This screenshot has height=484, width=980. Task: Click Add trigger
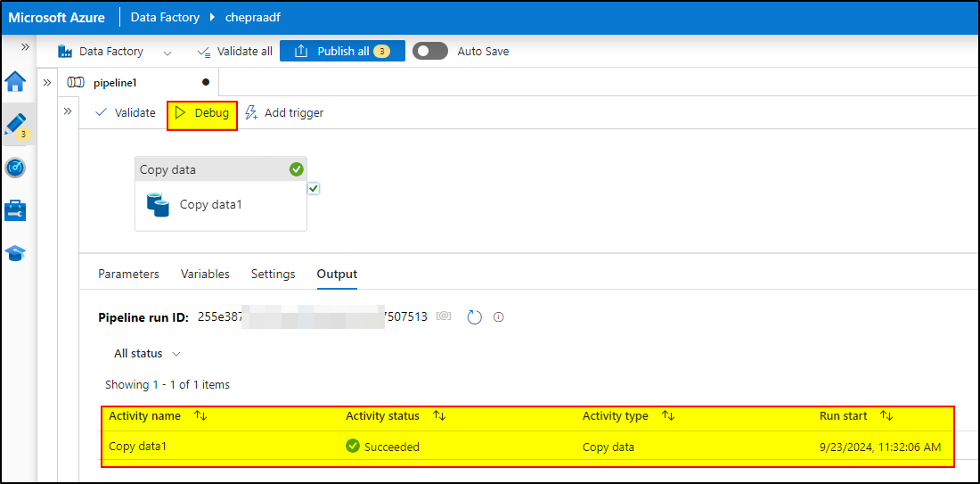284,113
